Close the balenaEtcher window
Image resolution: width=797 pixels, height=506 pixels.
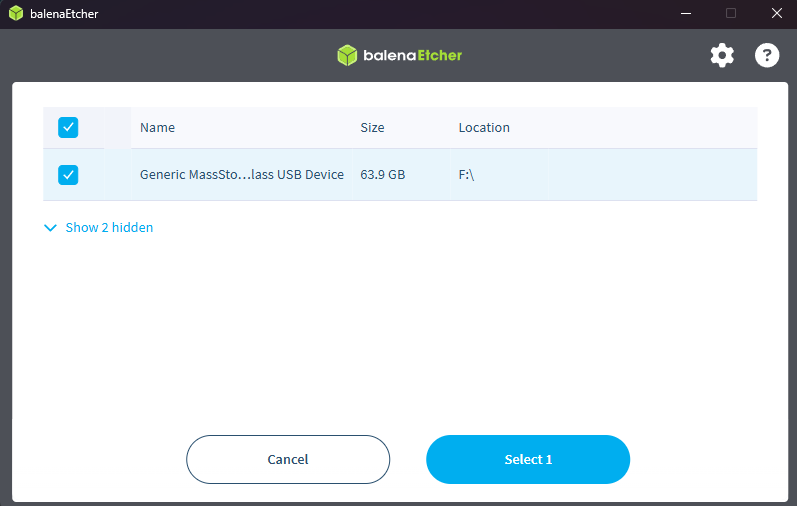pyautogui.click(x=776, y=13)
